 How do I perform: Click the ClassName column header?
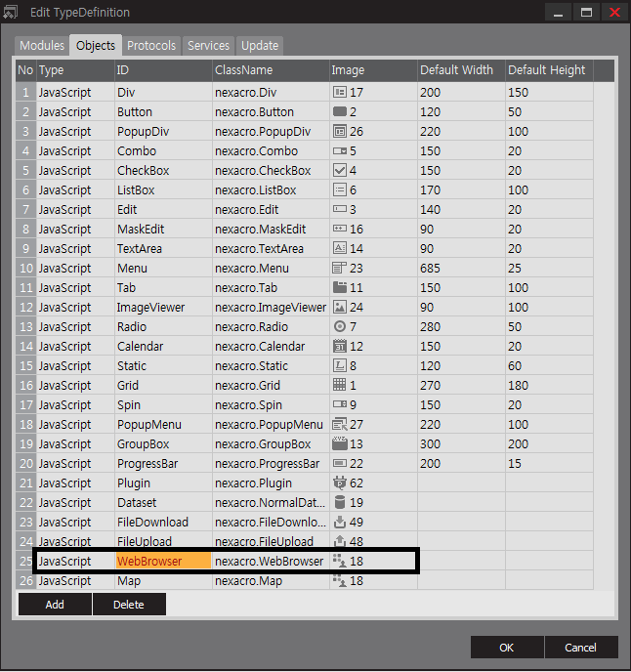(x=271, y=70)
